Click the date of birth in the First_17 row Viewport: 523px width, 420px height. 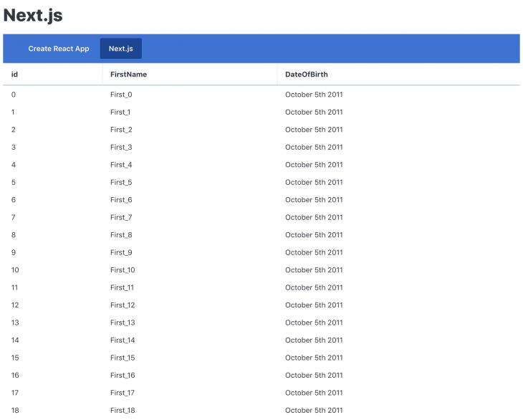point(314,393)
